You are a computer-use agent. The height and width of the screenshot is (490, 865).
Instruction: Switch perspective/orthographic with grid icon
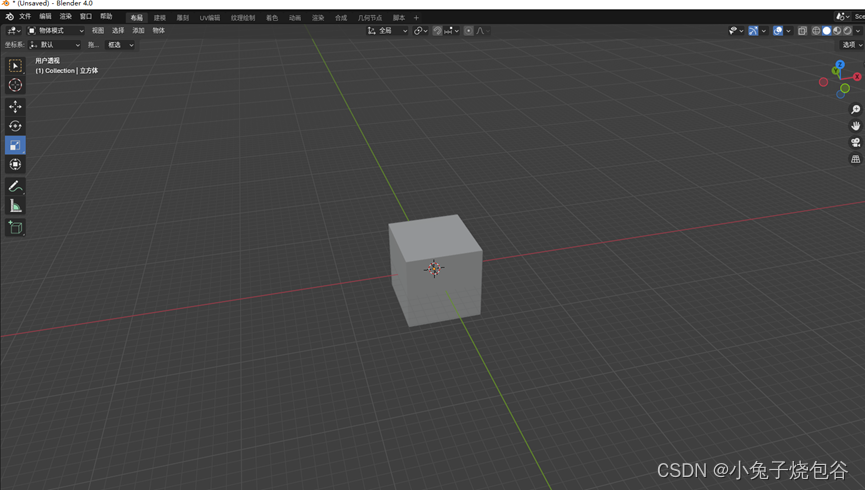[855, 159]
